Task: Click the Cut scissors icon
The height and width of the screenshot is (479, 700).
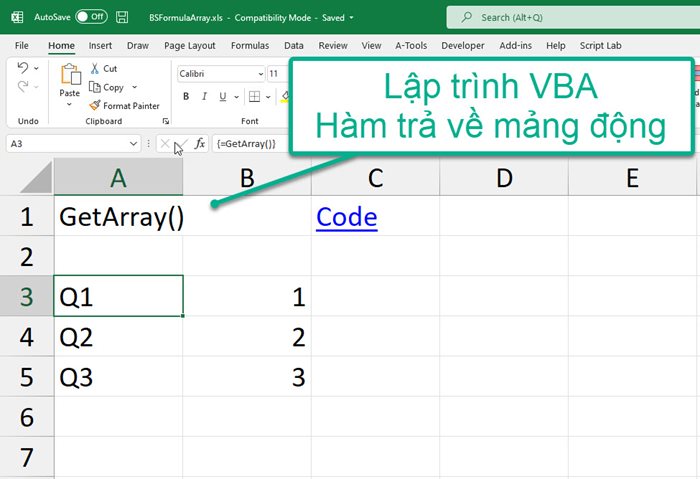Action: 95,69
